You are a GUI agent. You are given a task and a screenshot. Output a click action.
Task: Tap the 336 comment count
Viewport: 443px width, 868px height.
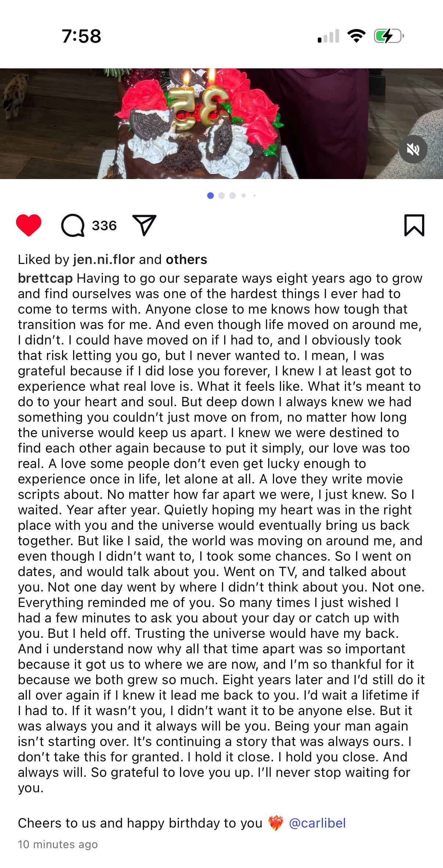(104, 225)
